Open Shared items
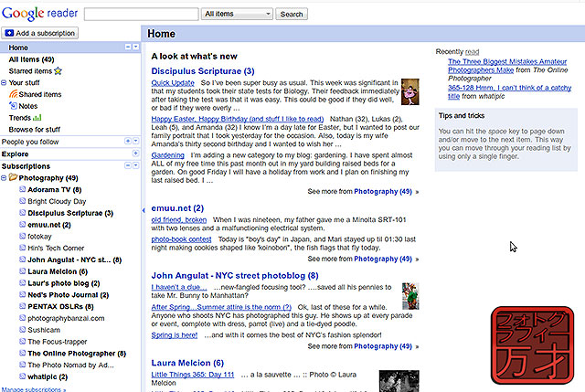 point(40,94)
